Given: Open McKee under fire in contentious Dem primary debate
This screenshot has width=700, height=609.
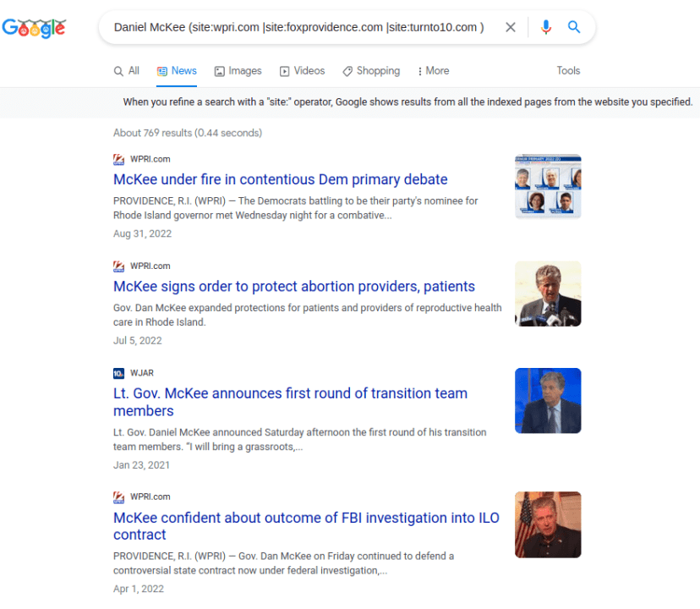Looking at the screenshot, I should point(281,179).
